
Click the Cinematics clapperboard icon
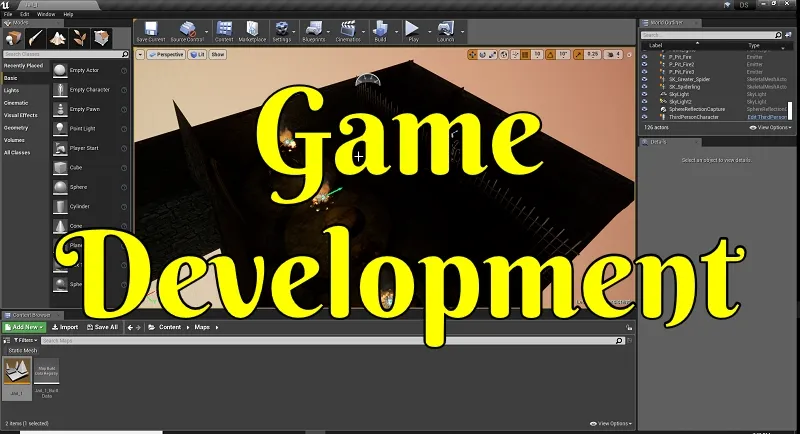pos(348,32)
